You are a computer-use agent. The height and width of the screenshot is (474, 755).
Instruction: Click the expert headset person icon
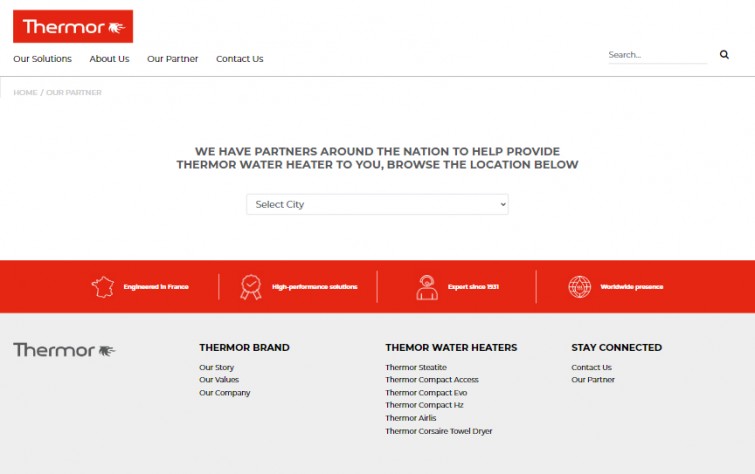point(427,287)
